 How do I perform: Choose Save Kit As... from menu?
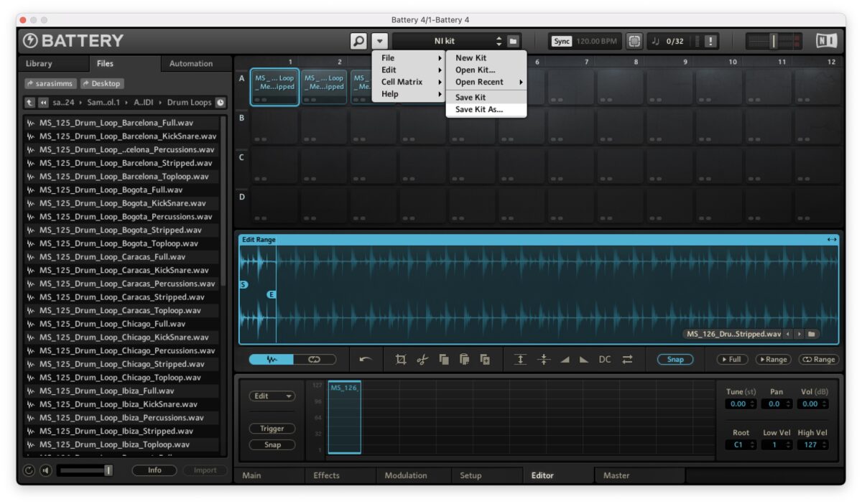pos(479,110)
